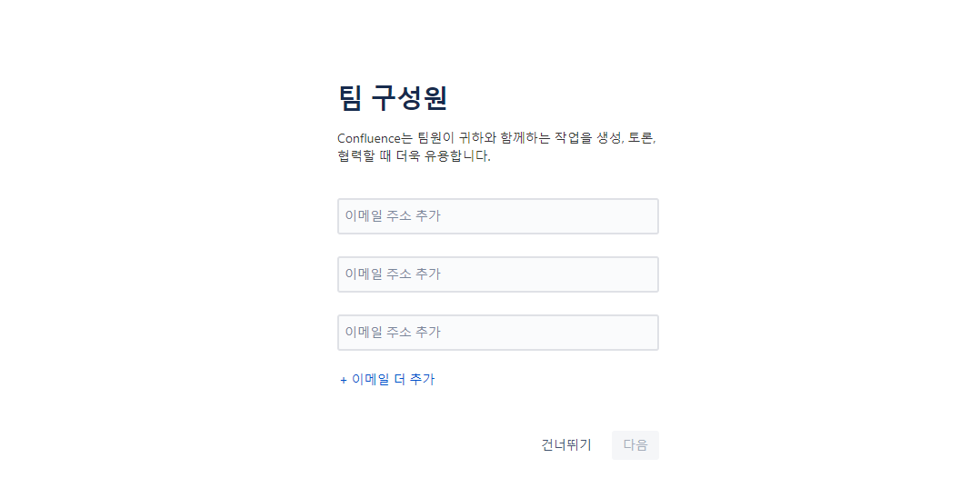
Task: Click the 다음 button
Action: (635, 445)
